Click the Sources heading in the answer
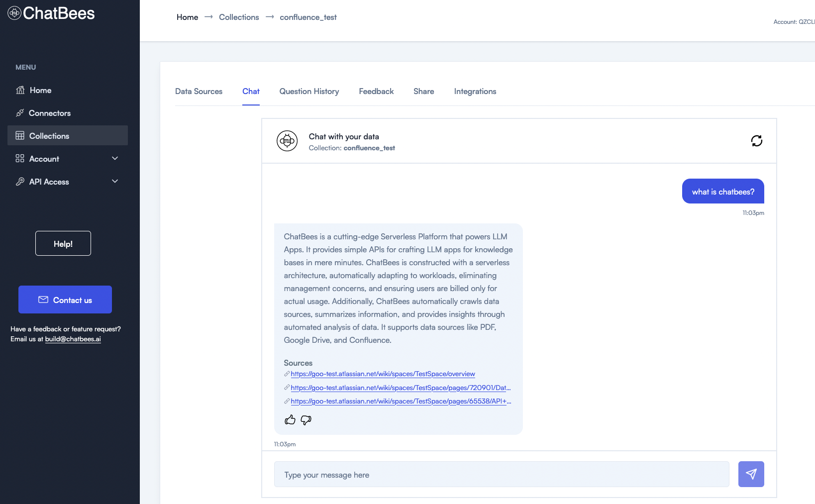Viewport: 815px width, 504px height. (x=298, y=363)
